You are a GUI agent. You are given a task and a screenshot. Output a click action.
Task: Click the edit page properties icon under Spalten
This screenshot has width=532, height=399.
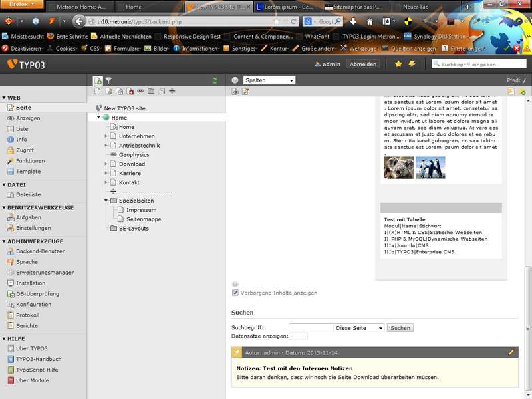(x=245, y=91)
